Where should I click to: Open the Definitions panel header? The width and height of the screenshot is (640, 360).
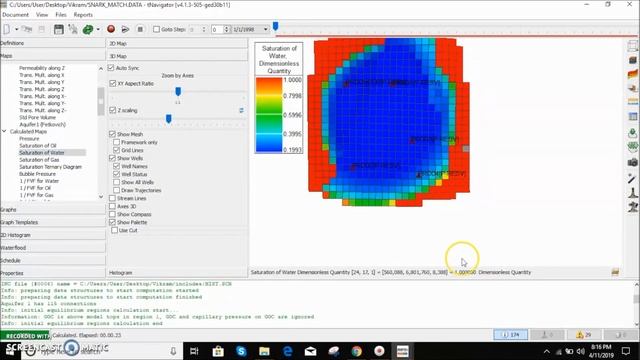pyautogui.click(x=53, y=43)
